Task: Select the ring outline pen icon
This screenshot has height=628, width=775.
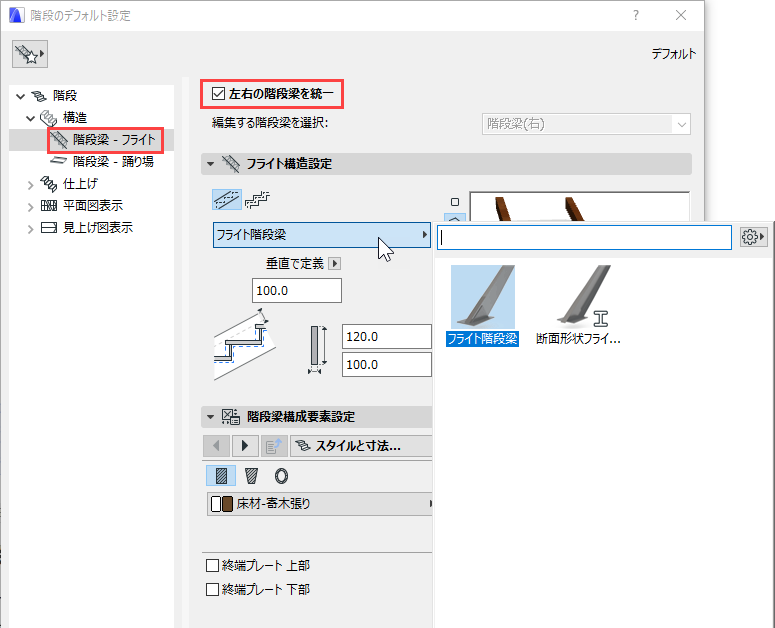Action: pos(281,476)
